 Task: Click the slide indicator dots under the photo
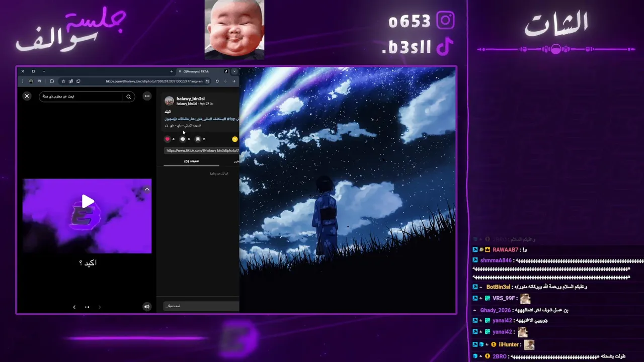click(x=87, y=307)
